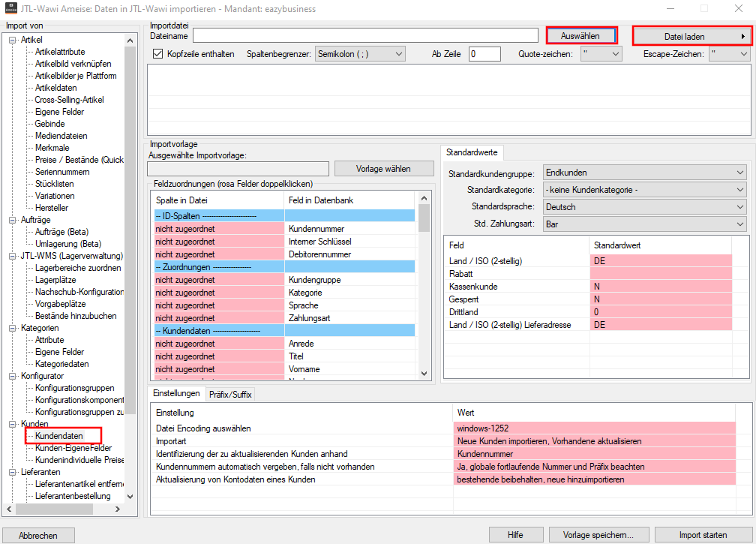Screen dimensions: 756x544
Task: Select Artikeldaten in the tree
Action: click(56, 88)
